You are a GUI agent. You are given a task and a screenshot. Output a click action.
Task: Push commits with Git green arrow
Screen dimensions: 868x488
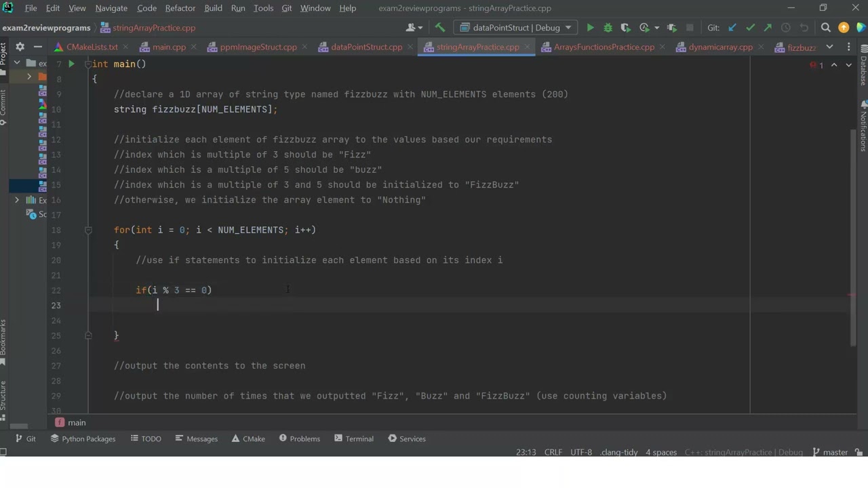point(768,28)
